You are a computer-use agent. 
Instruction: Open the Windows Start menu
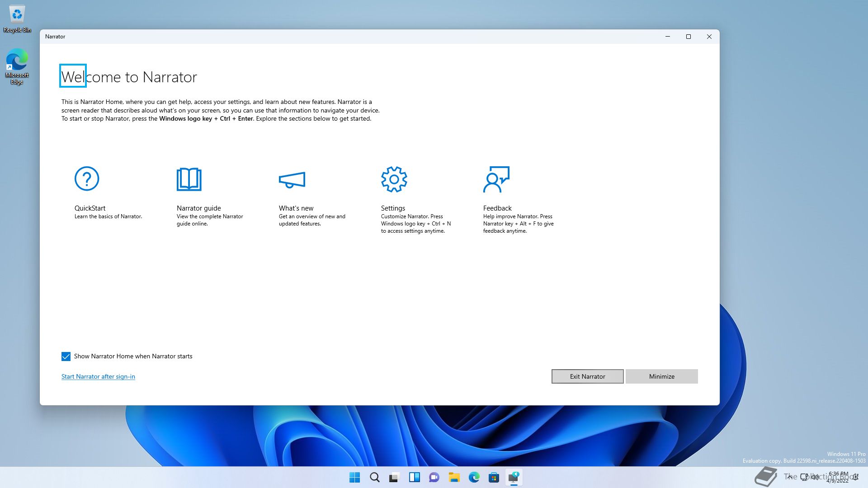pos(355,477)
